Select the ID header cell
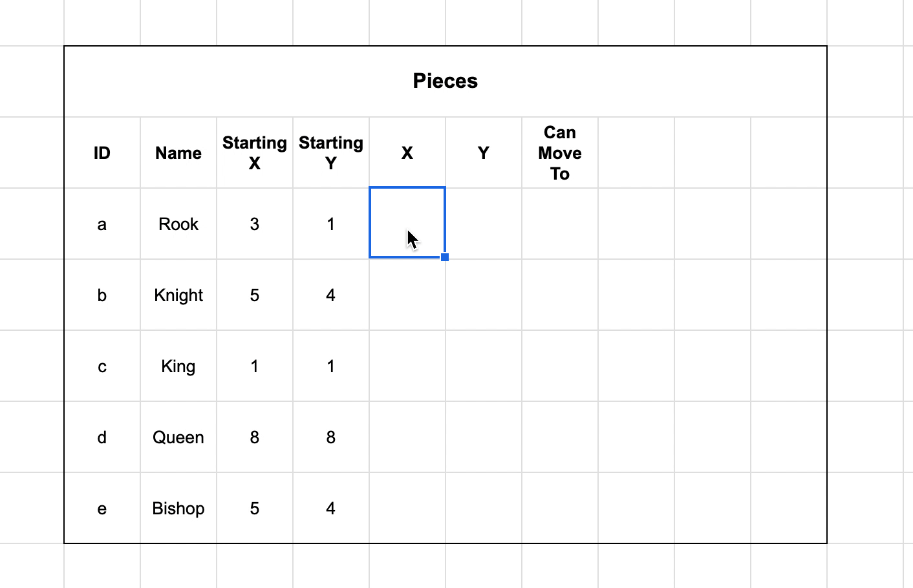The image size is (913, 588). (x=102, y=153)
